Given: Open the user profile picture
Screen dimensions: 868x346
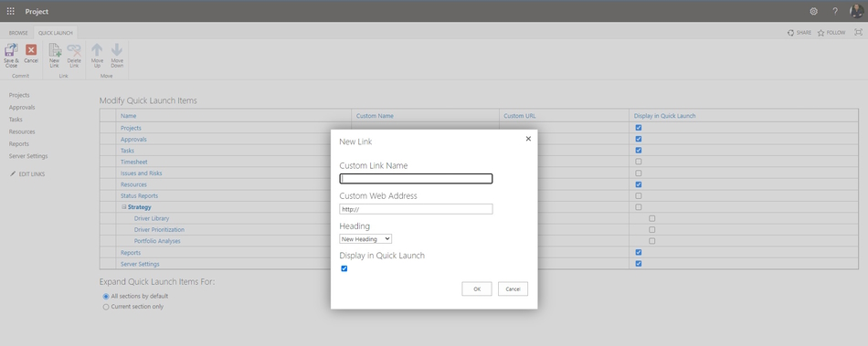Looking at the screenshot, I should (856, 11).
